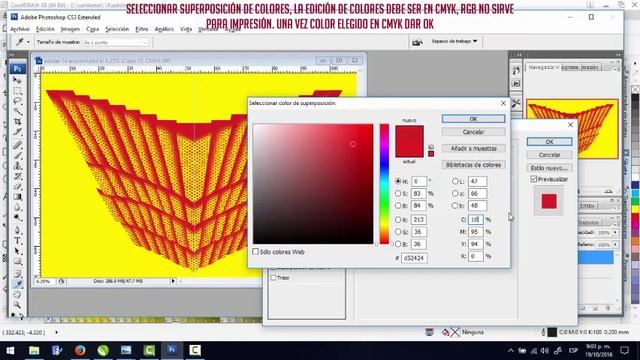
Task: Click OK in the layer style dialog
Action: point(549,142)
